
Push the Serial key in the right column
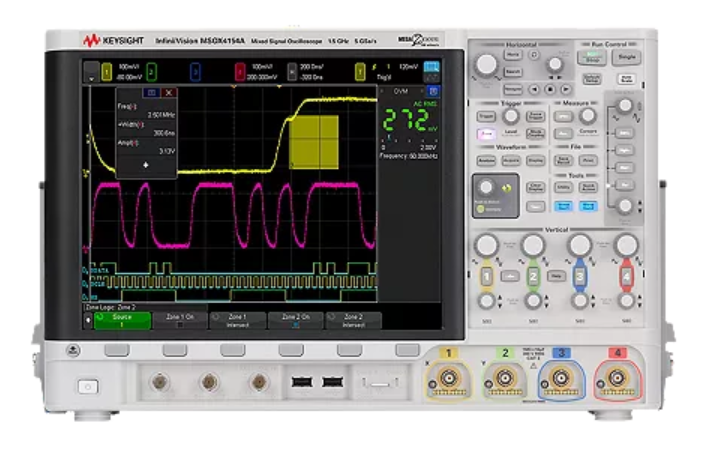pyautogui.click(x=624, y=133)
